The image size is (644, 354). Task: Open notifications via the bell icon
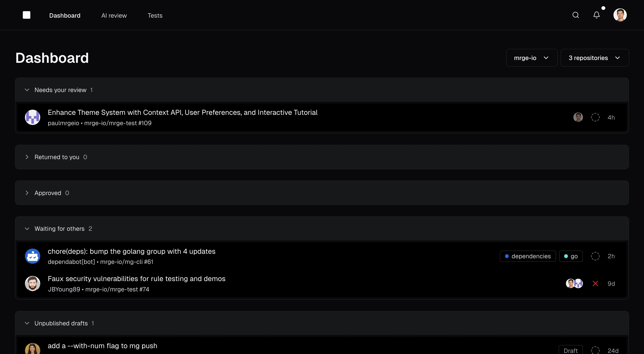597,15
